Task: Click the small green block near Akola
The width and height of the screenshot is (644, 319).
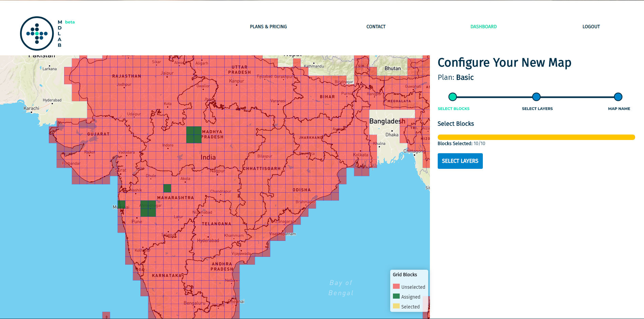Action: [x=167, y=188]
